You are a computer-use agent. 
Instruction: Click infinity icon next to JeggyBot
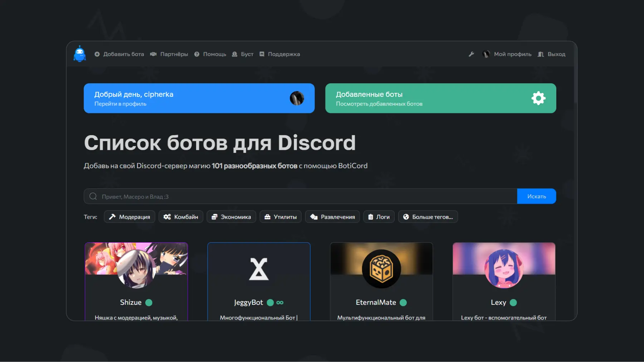(x=280, y=303)
